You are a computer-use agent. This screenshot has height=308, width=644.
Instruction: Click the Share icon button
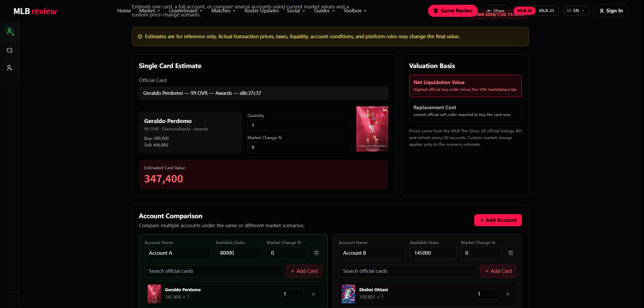click(495, 11)
